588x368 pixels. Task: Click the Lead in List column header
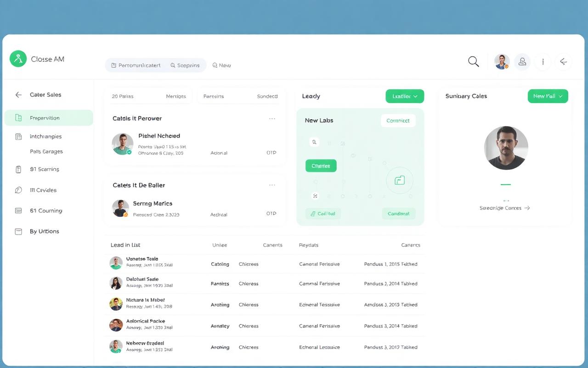coord(125,245)
